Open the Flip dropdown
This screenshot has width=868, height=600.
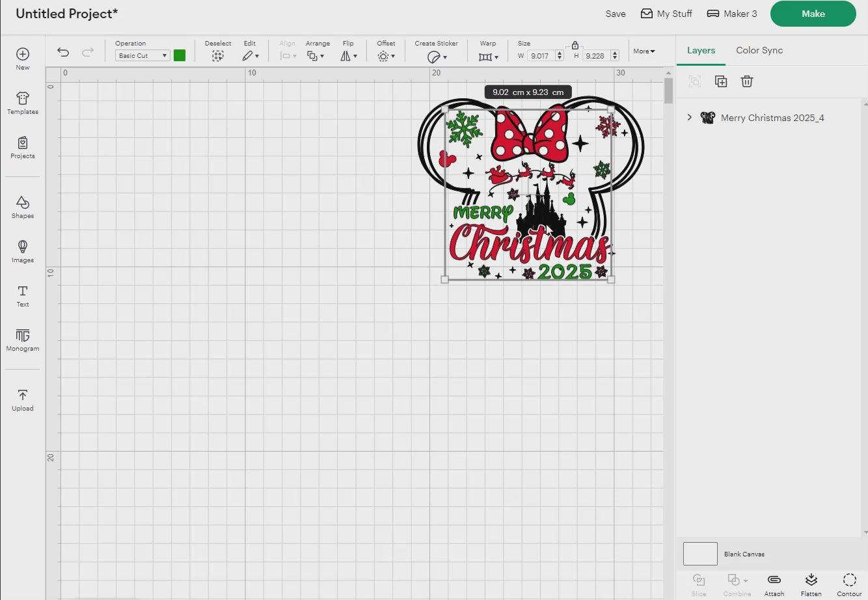pyautogui.click(x=349, y=56)
